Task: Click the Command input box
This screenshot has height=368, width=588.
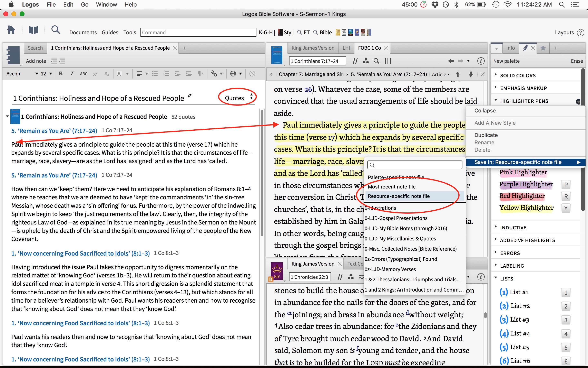Action: 198,32
